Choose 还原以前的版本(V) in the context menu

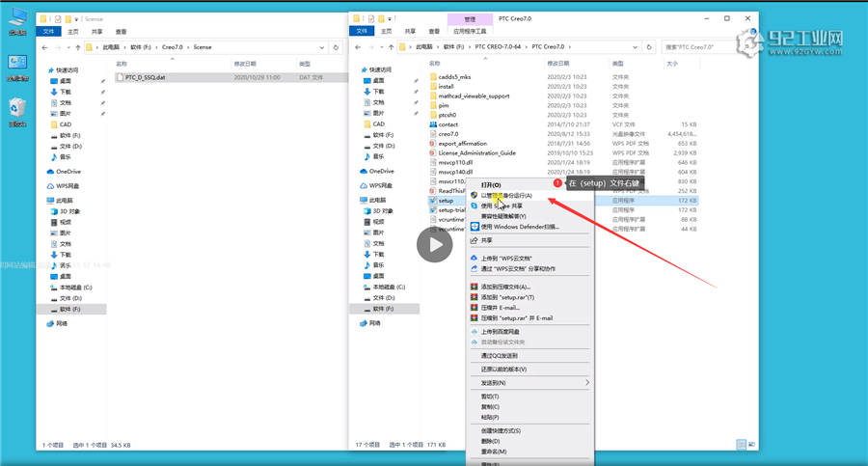click(x=503, y=369)
